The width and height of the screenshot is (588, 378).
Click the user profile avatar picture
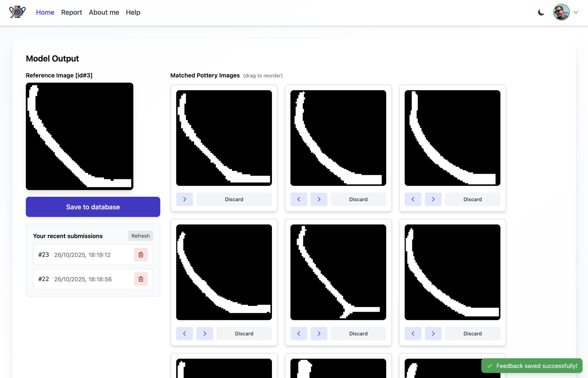pyautogui.click(x=561, y=12)
